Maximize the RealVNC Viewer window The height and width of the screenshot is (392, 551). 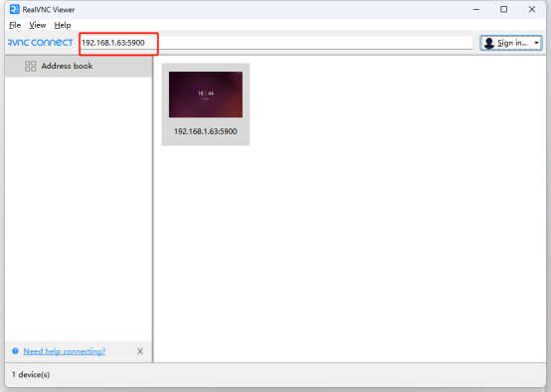[503, 10]
